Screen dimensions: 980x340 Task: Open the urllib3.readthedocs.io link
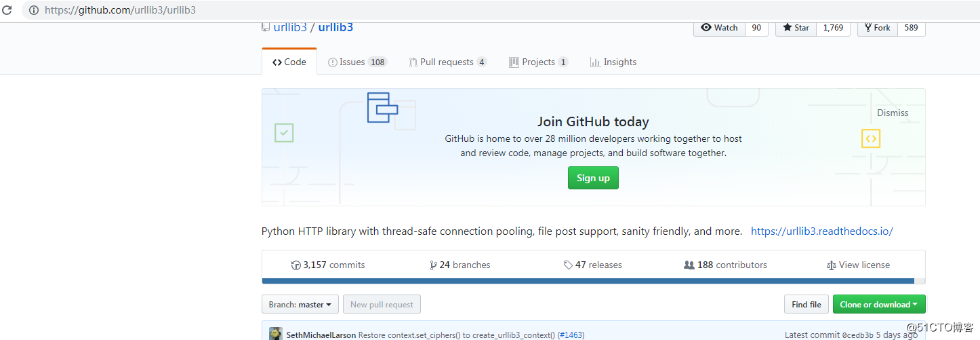[822, 231]
